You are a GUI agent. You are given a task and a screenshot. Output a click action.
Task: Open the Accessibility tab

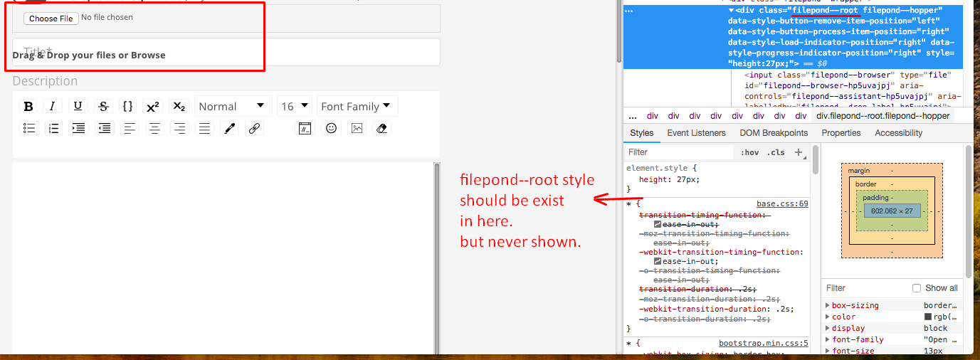click(x=899, y=133)
